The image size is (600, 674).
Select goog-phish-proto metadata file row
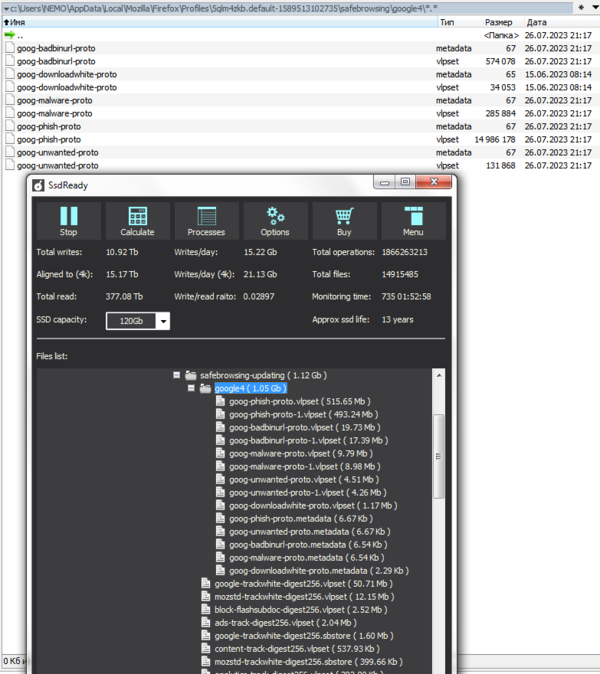pos(299,126)
